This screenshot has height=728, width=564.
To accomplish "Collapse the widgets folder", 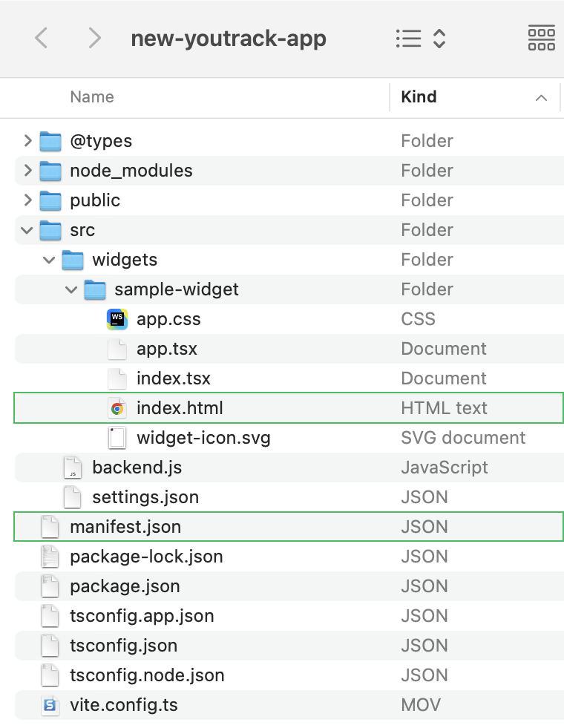I will pyautogui.click(x=49, y=260).
